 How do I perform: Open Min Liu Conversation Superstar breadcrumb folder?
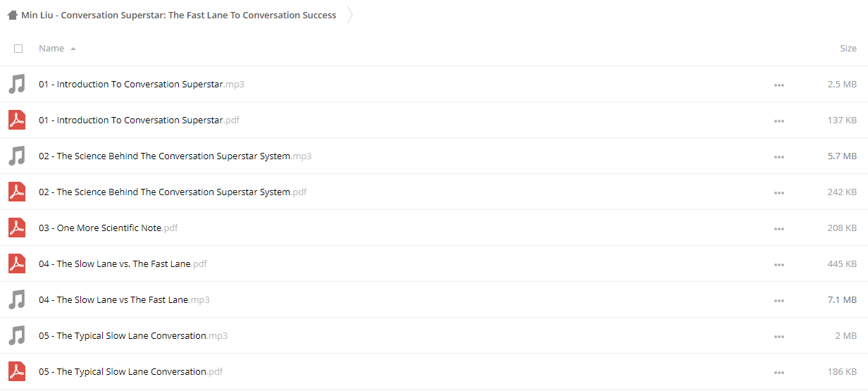tap(179, 15)
